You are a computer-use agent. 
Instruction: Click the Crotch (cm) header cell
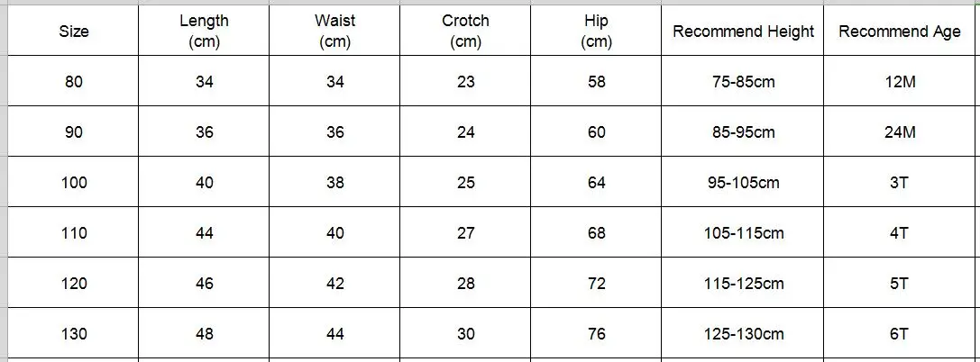point(465,31)
